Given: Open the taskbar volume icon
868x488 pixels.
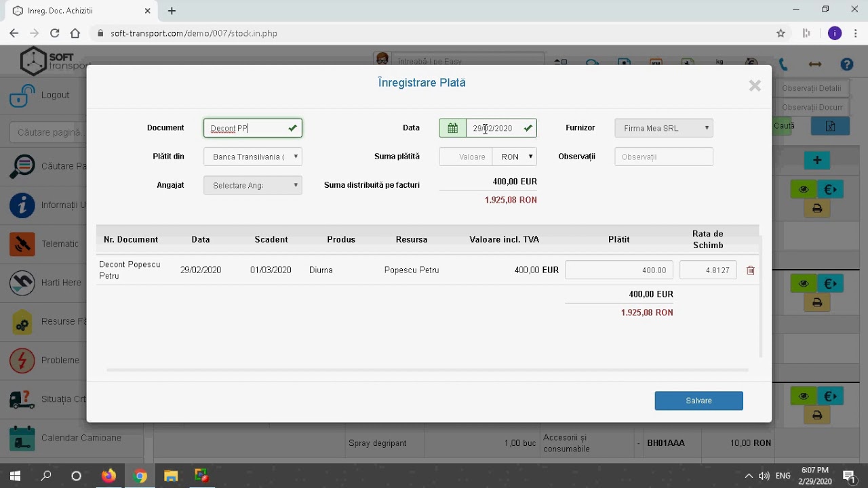Looking at the screenshot, I should pyautogui.click(x=764, y=476).
